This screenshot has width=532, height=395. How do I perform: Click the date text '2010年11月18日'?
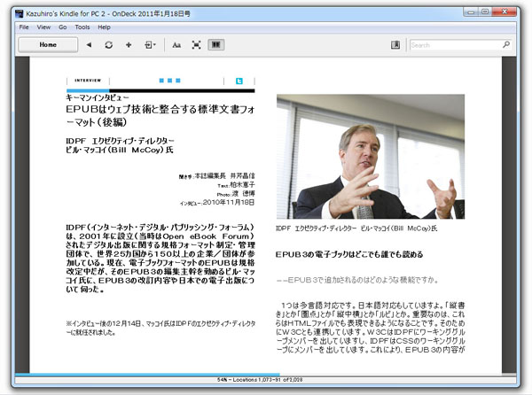click(x=229, y=202)
